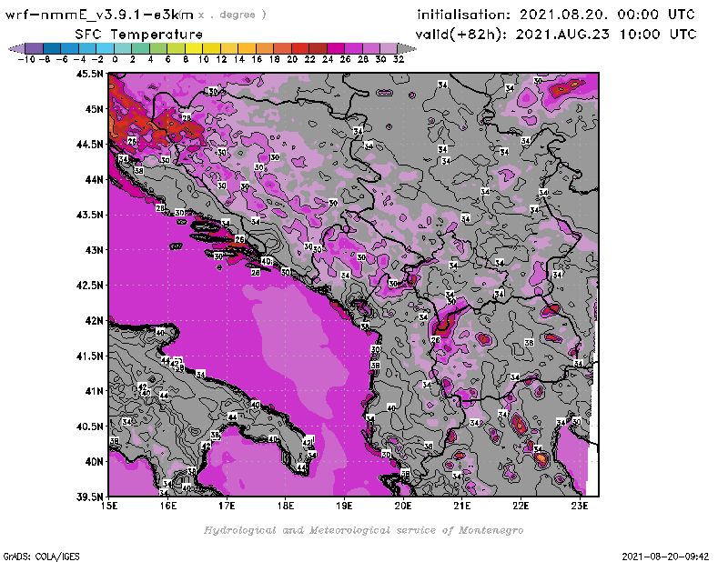Viewport: 728px width, 562px height.
Task: Click the '17E' longitude label
Action: pos(227,506)
